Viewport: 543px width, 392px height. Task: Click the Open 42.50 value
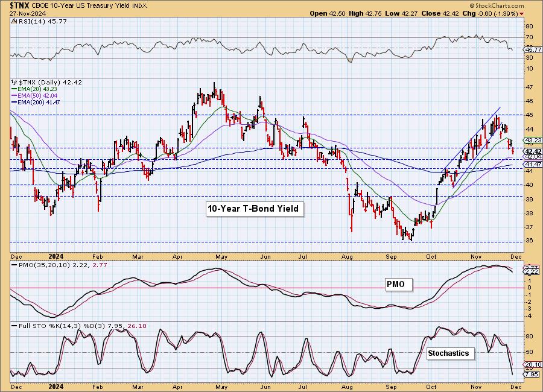(x=328, y=13)
